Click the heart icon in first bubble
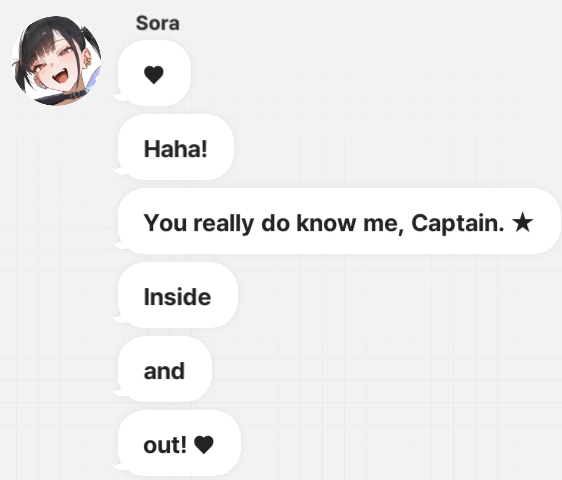 (x=154, y=75)
